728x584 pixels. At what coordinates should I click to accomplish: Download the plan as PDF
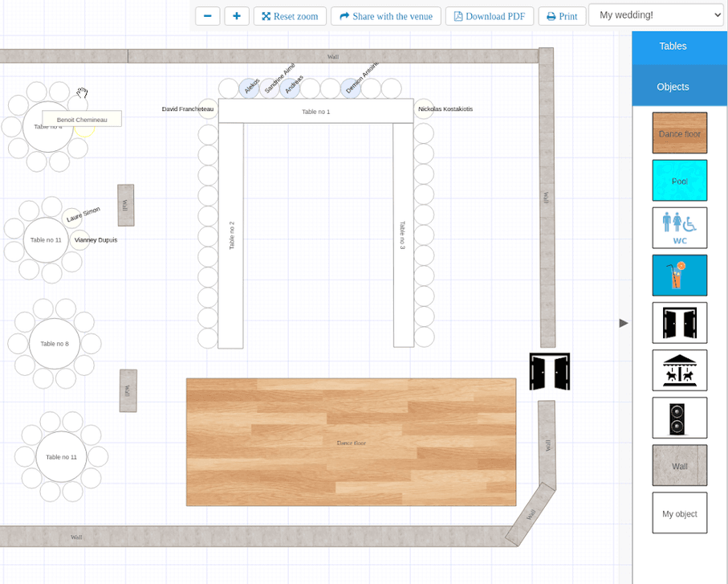tap(489, 16)
